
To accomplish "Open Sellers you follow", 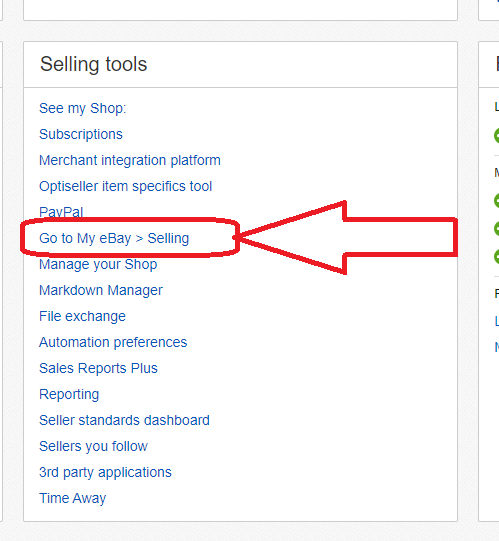I will 93,446.
